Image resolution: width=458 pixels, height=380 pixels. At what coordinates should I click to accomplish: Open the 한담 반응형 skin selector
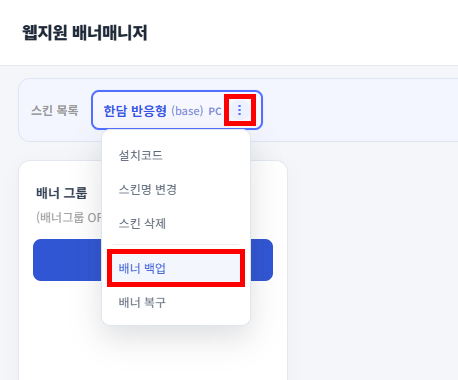[x=135, y=111]
